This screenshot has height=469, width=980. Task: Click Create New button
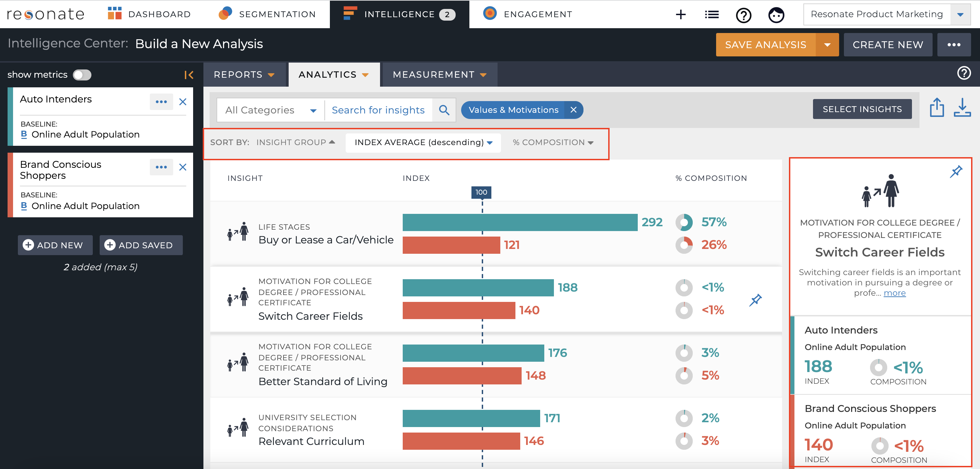pos(888,45)
